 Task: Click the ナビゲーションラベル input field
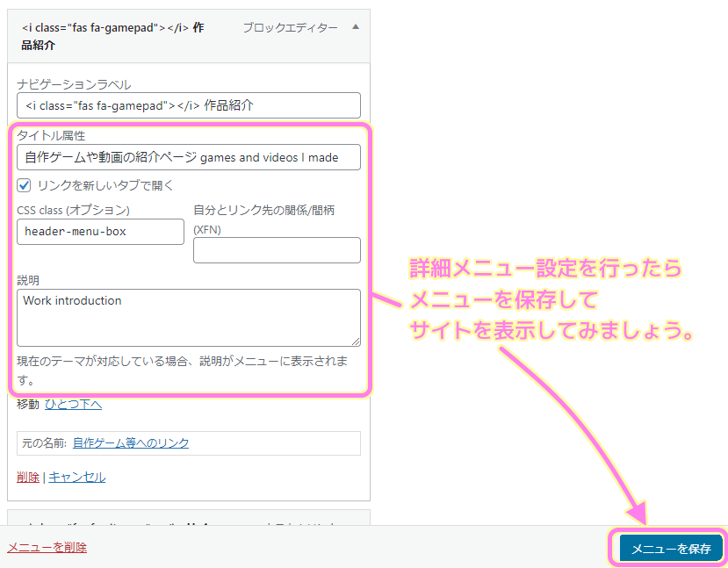tap(189, 105)
